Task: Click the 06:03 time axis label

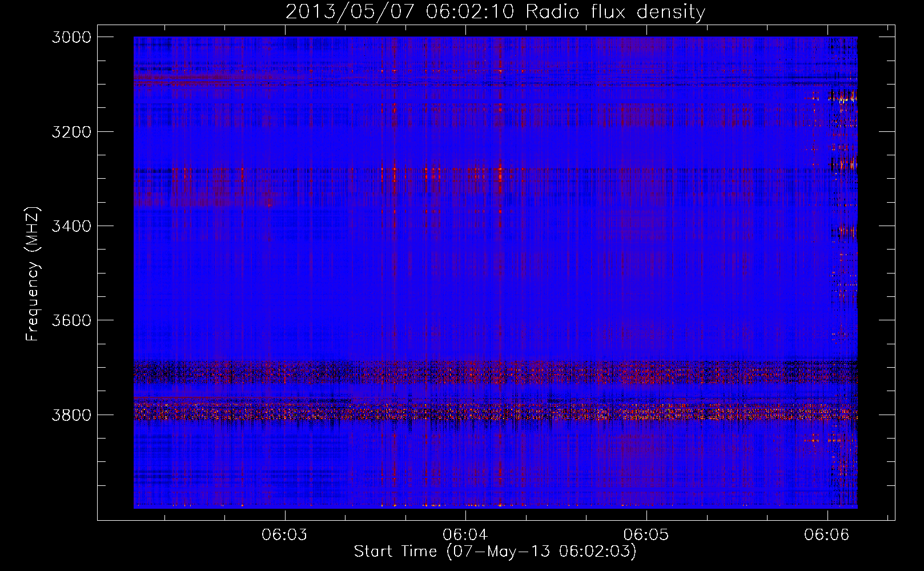Action: tap(284, 534)
